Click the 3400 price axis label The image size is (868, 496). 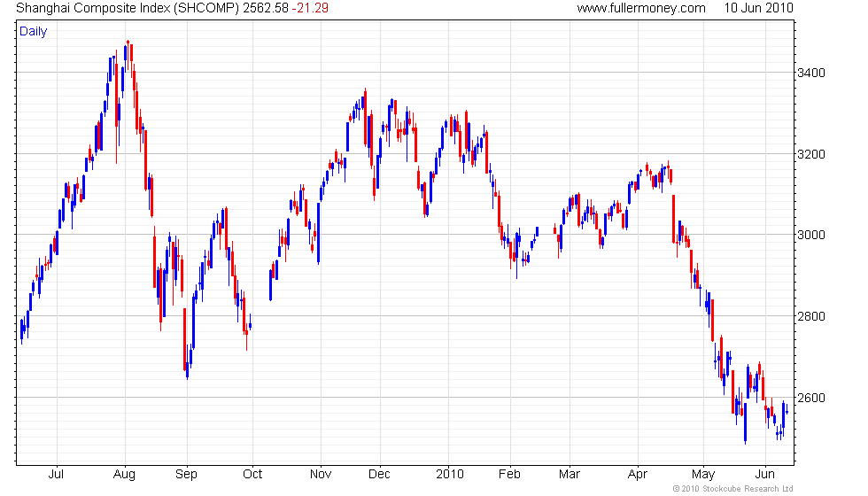pos(811,73)
